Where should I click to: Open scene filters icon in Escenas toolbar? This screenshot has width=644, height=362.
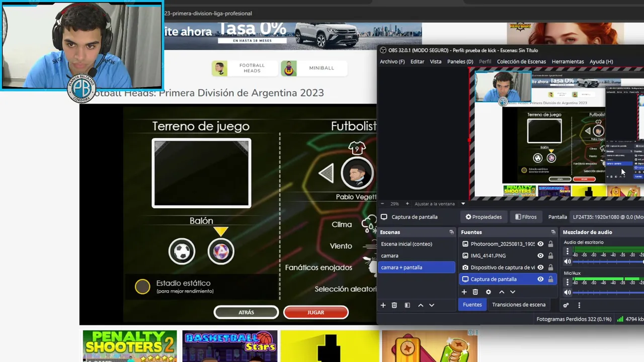[407, 305]
